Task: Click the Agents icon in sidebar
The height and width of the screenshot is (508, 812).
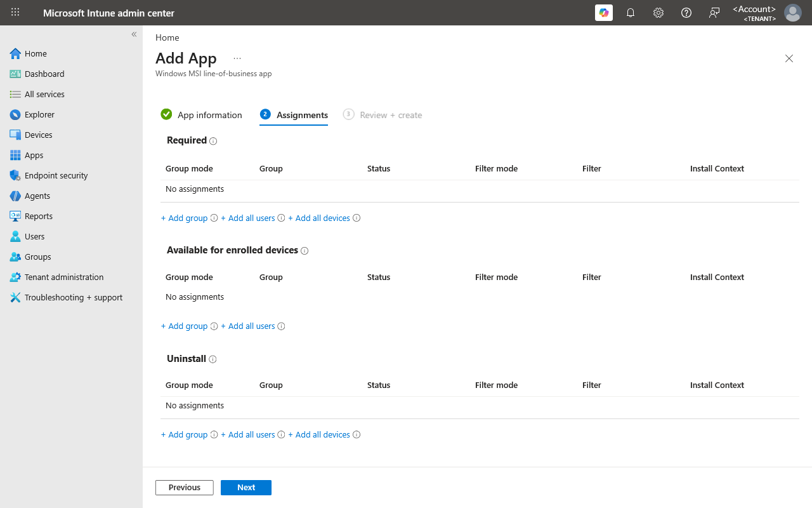Action: point(15,196)
